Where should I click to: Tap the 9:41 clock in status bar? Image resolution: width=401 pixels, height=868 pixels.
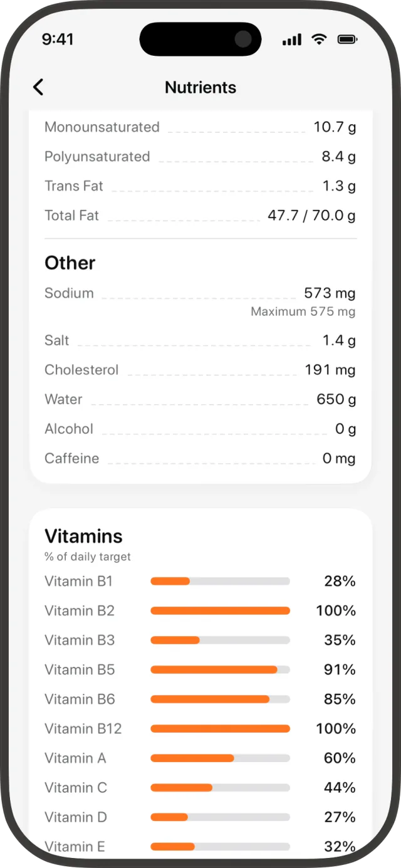(x=58, y=39)
